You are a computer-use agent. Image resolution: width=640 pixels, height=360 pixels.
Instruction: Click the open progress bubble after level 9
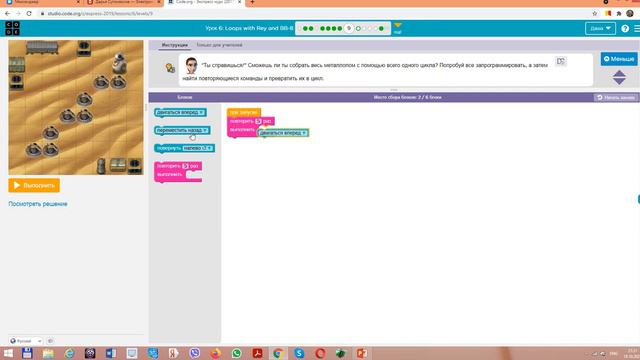[358, 29]
